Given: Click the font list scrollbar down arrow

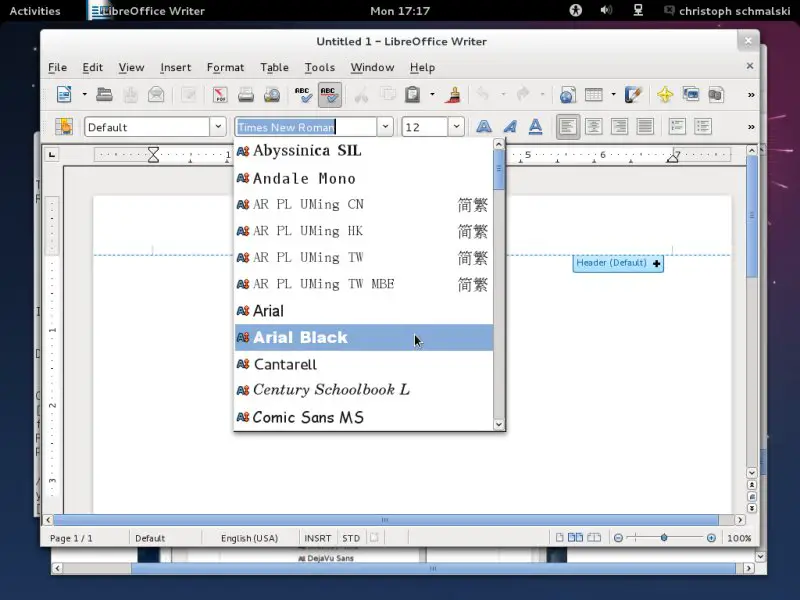Looking at the screenshot, I should point(499,424).
